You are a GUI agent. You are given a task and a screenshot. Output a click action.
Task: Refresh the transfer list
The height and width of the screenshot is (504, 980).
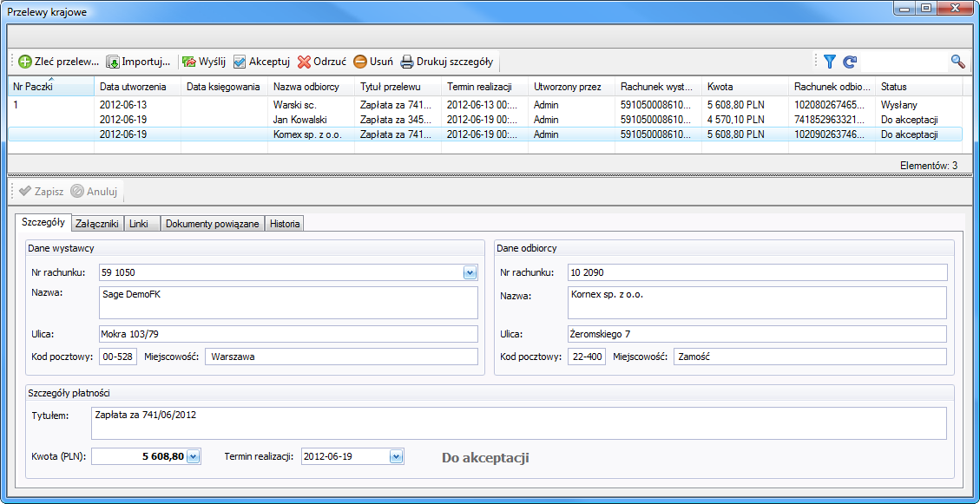pos(850,62)
